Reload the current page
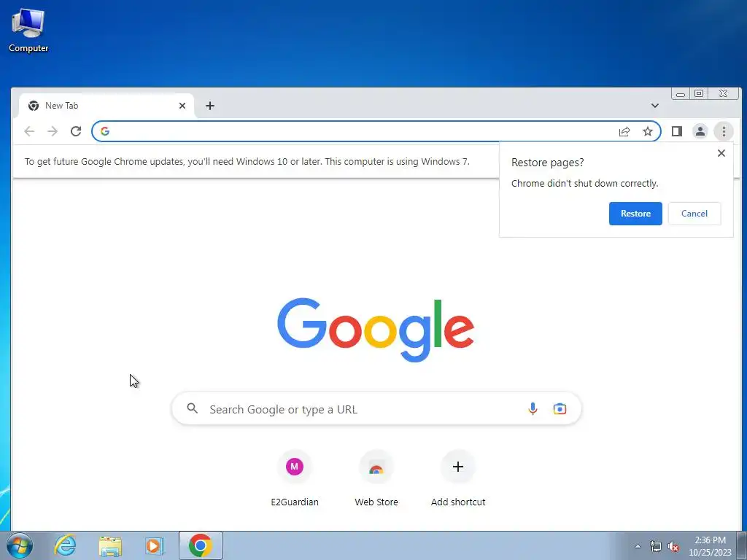The height and width of the screenshot is (560, 747). pos(76,131)
